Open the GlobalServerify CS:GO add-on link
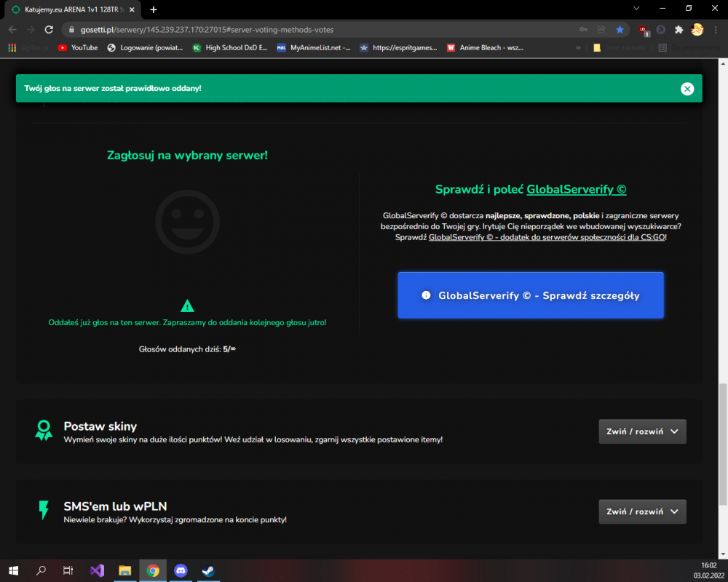The height and width of the screenshot is (582, 728). 547,237
